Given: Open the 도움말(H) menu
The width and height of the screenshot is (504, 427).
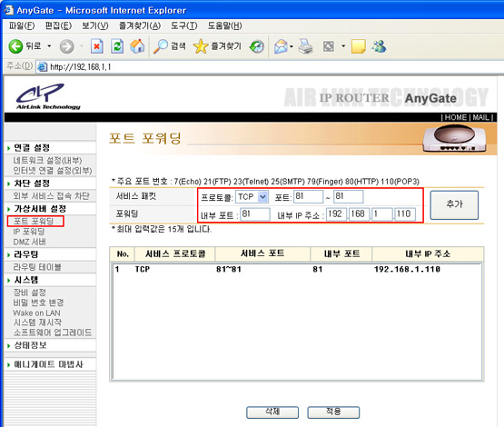Looking at the screenshot, I should [224, 25].
